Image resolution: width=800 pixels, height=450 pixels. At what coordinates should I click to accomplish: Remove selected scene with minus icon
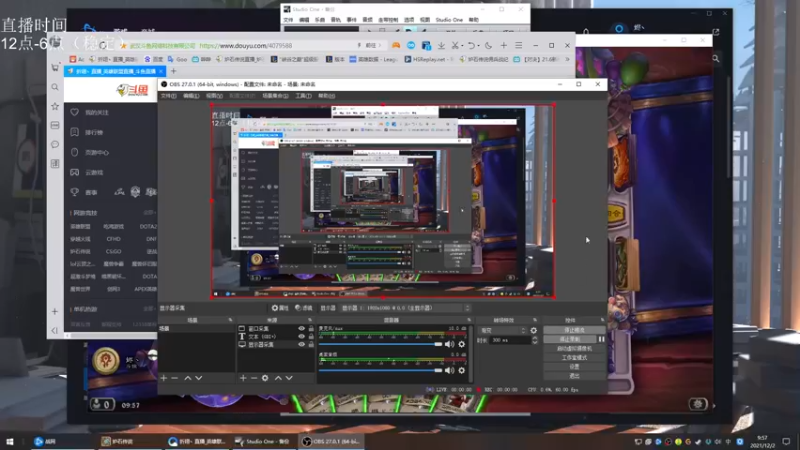click(174, 378)
